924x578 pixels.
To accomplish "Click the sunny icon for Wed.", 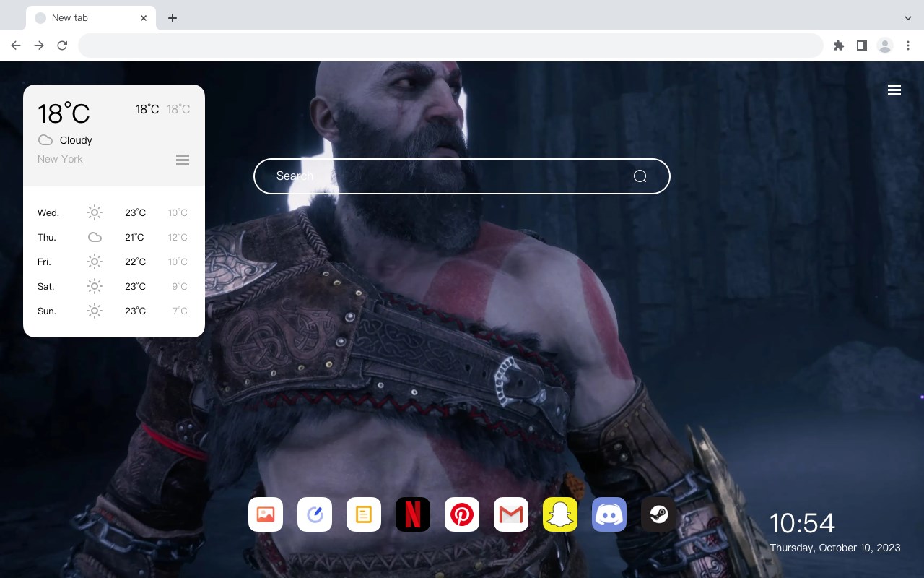I will pyautogui.click(x=95, y=212).
